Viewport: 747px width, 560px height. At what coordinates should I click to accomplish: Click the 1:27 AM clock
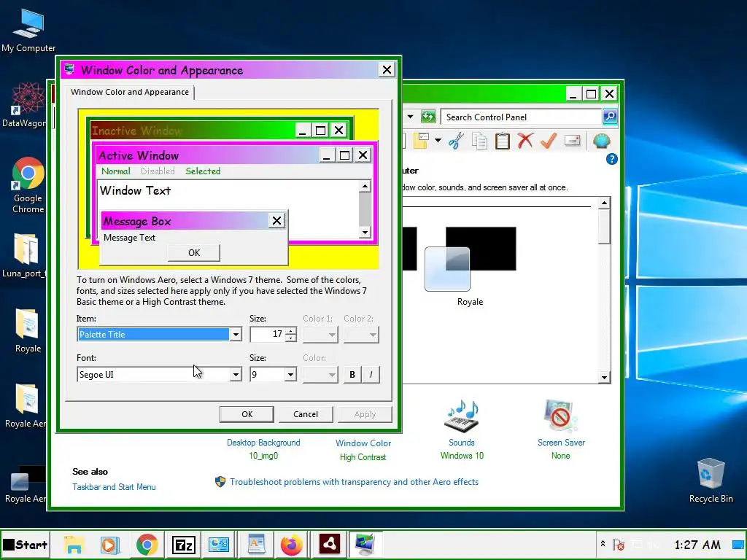(697, 544)
